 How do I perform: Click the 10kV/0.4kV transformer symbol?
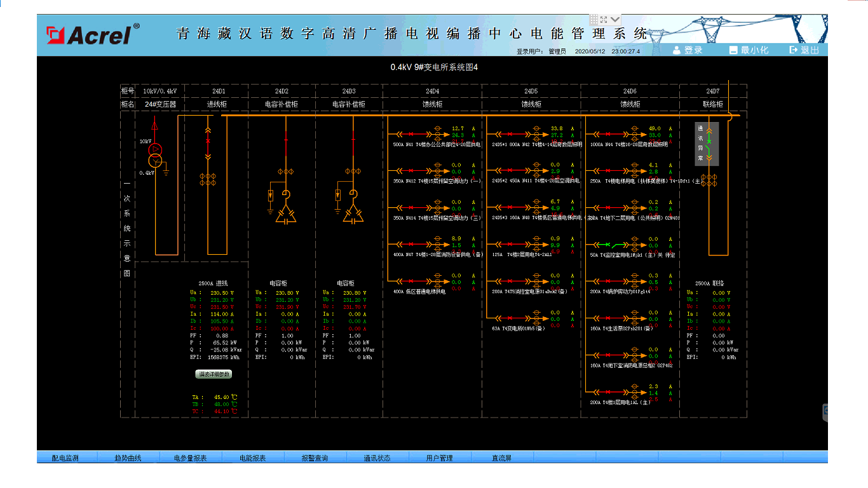pos(155,154)
